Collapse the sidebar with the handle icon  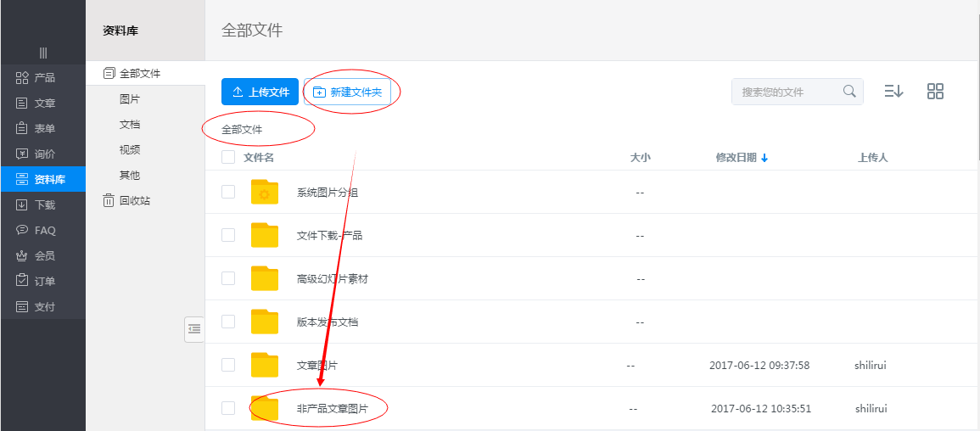point(194,328)
